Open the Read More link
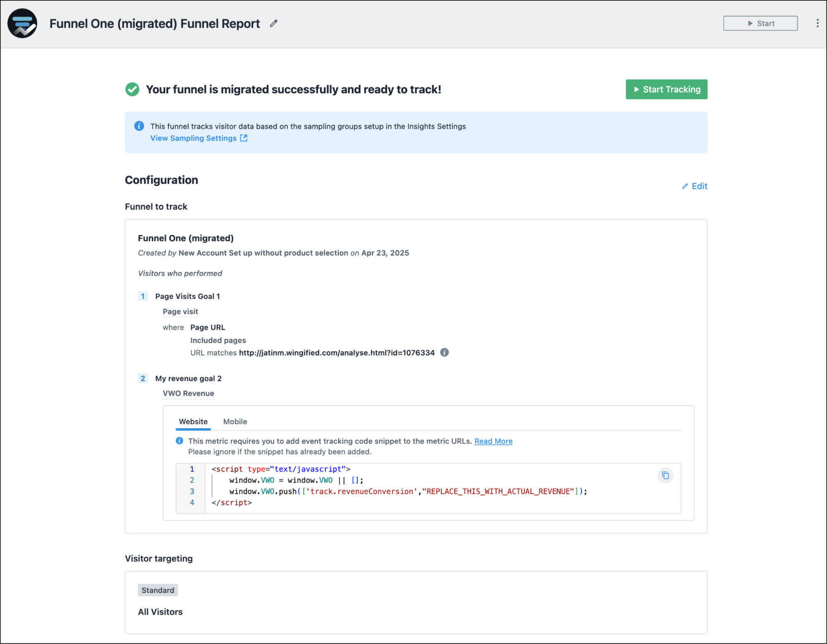 point(493,441)
